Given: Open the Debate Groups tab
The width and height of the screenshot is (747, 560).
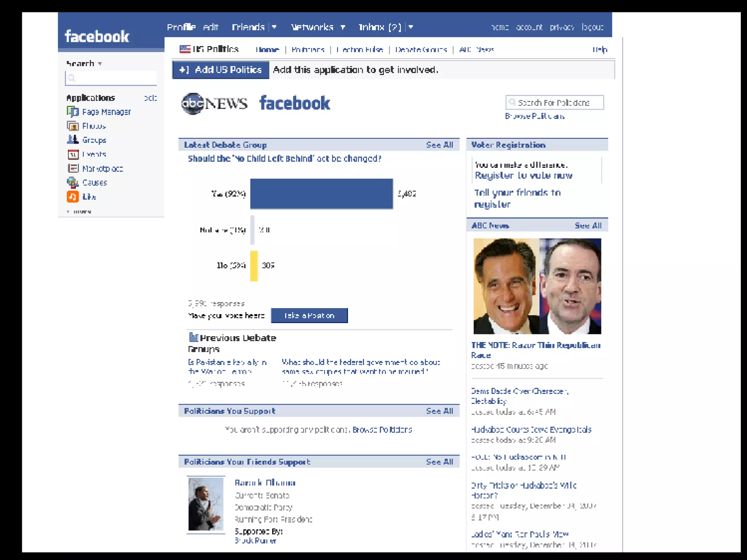Looking at the screenshot, I should pyautogui.click(x=421, y=50).
